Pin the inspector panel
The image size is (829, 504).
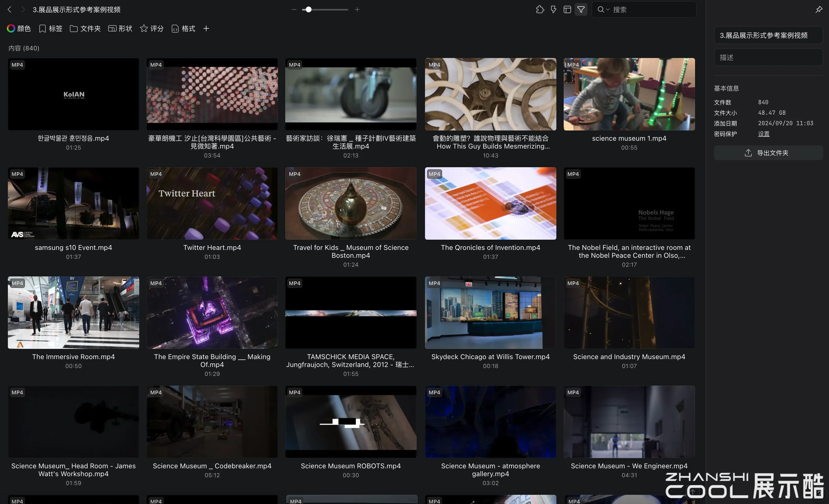click(x=819, y=9)
